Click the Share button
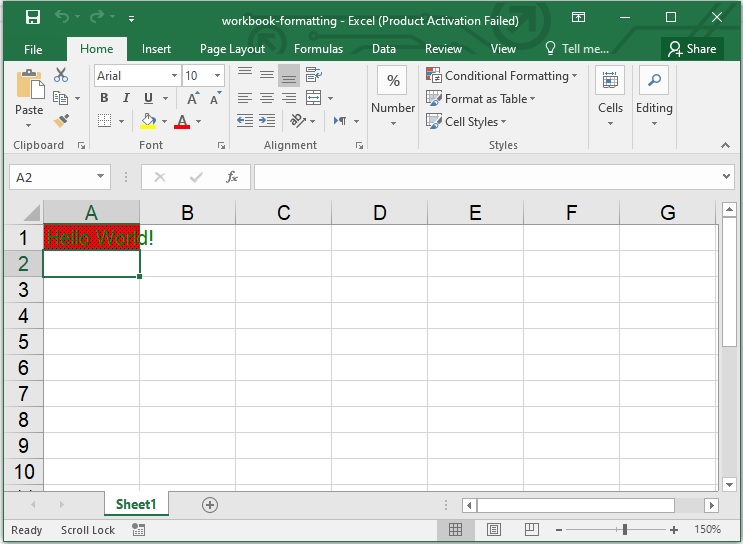The width and height of the screenshot is (743, 544). coord(692,49)
